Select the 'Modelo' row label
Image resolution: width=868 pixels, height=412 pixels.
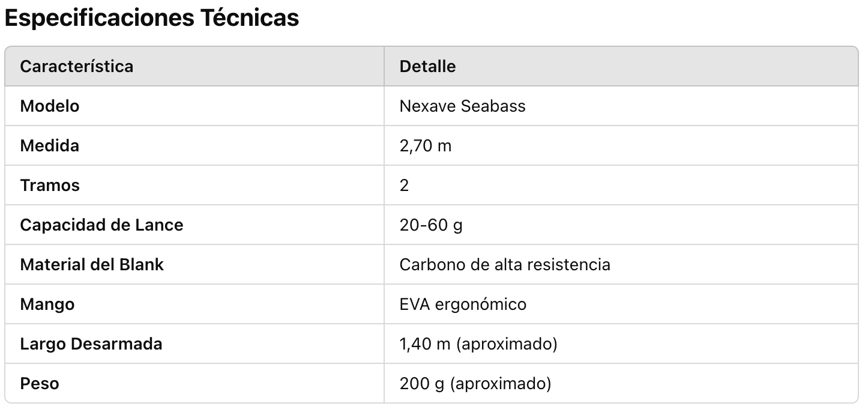point(50,106)
